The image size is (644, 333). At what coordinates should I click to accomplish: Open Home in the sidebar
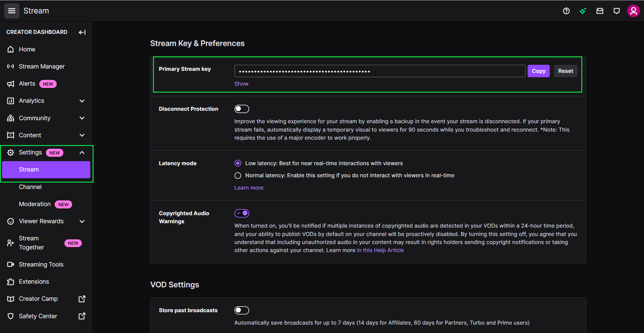pyautogui.click(x=46, y=49)
